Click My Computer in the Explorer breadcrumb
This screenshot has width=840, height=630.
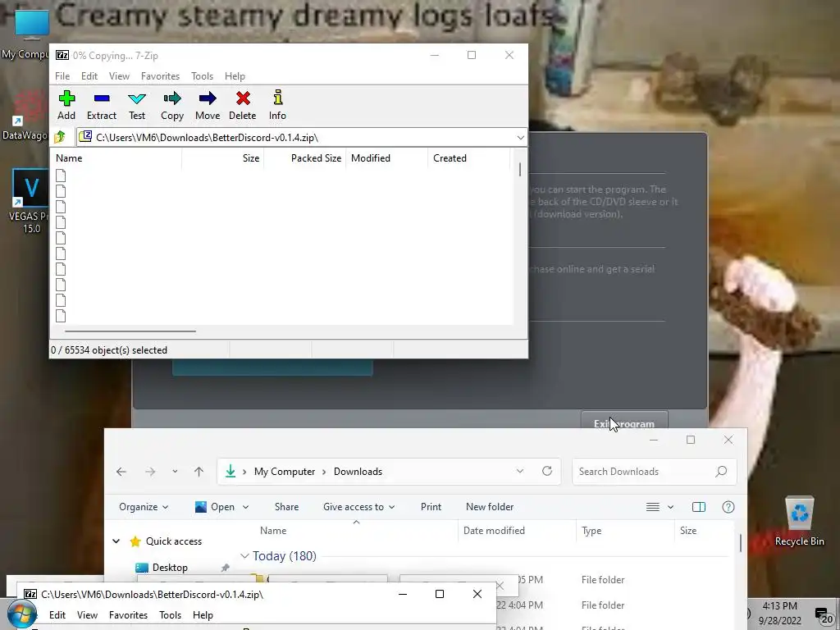click(285, 472)
